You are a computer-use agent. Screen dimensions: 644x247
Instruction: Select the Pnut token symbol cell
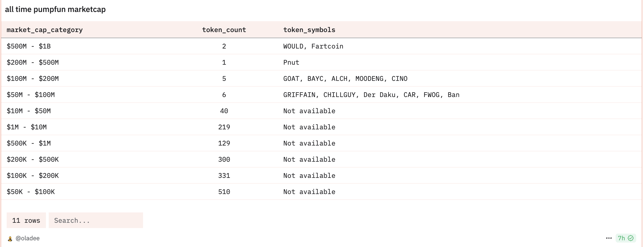(291, 62)
